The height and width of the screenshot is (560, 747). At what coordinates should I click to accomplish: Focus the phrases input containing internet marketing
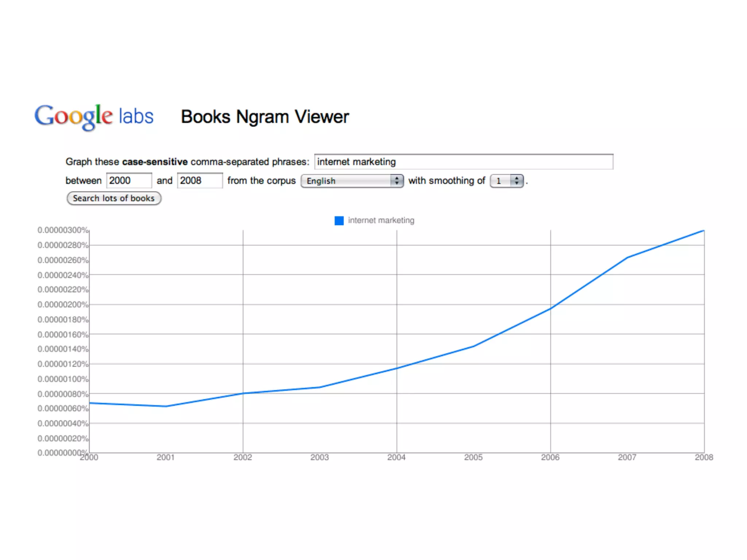[463, 162]
